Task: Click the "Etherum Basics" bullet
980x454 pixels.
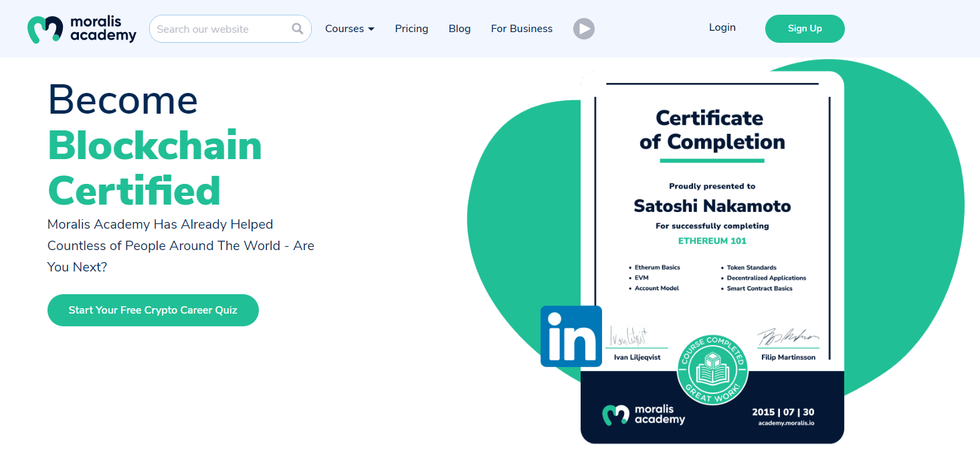Action: coord(657,267)
